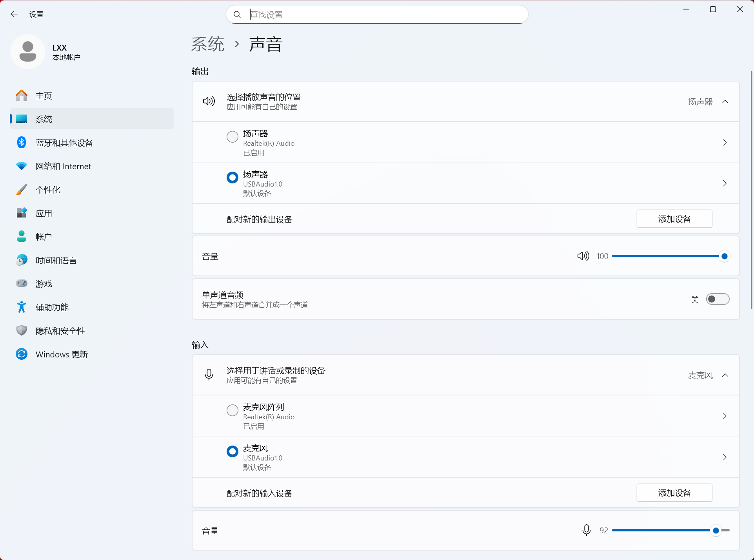Click the home icon next to 主页

pos(22,96)
